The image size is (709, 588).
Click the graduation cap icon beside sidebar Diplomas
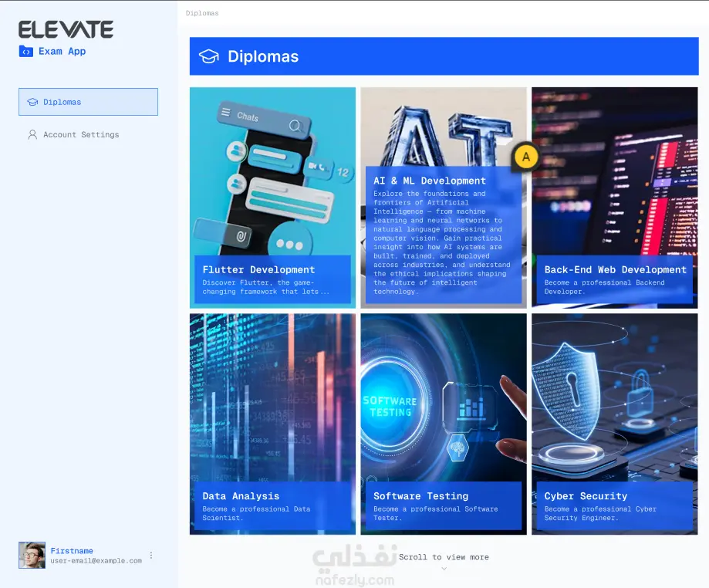[32, 102]
